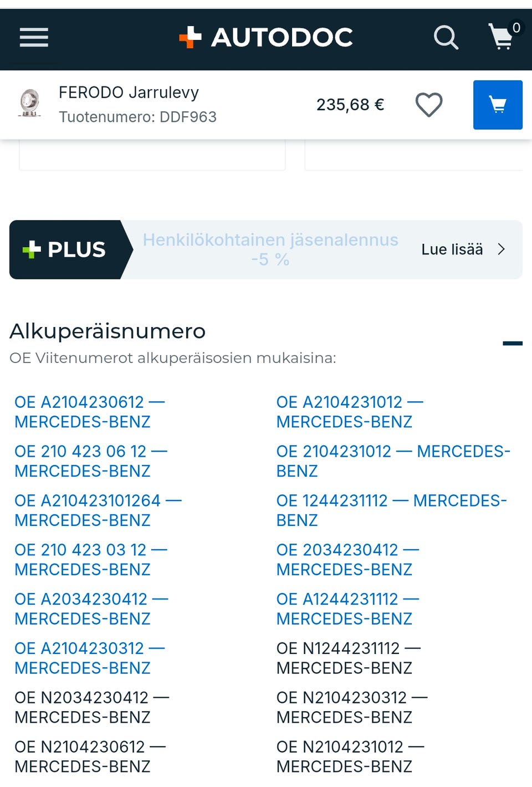
Task: Open OE A2104230612 Mercedes-Benz link
Action: (x=89, y=412)
